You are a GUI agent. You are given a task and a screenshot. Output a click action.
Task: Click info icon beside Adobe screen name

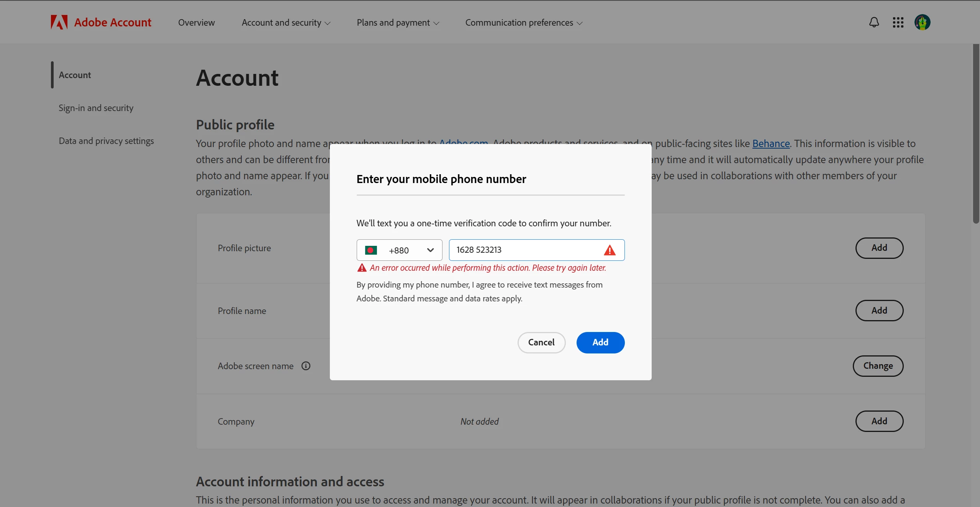tap(306, 366)
